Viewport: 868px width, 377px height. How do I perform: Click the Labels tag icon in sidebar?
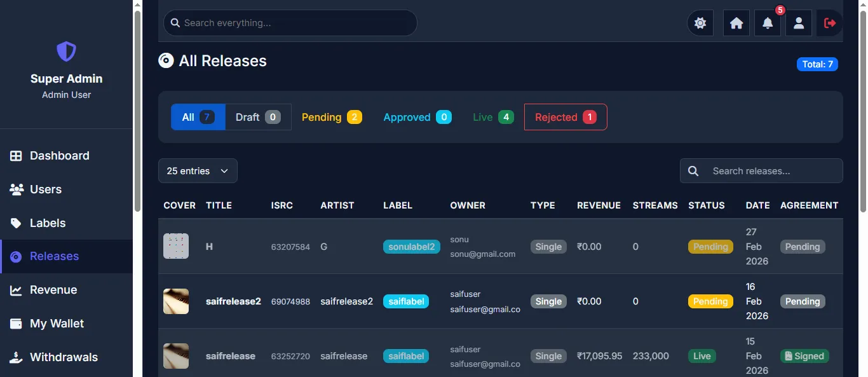click(17, 223)
